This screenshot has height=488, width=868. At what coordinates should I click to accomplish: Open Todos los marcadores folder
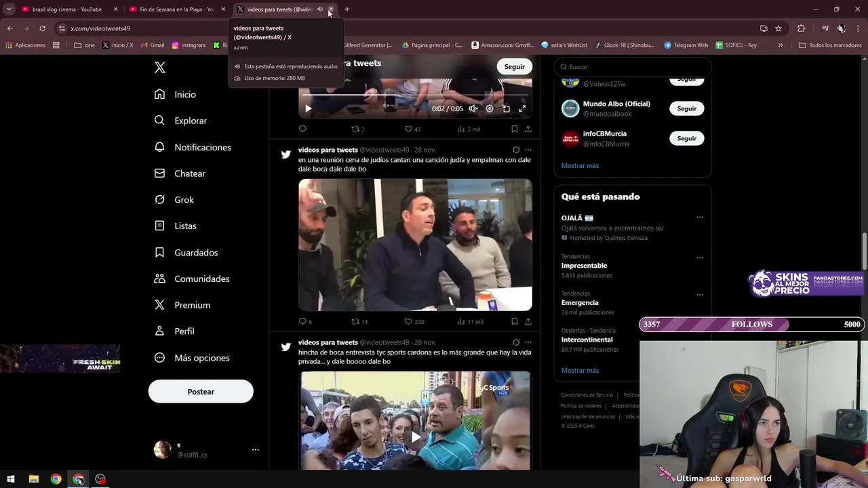coord(830,45)
